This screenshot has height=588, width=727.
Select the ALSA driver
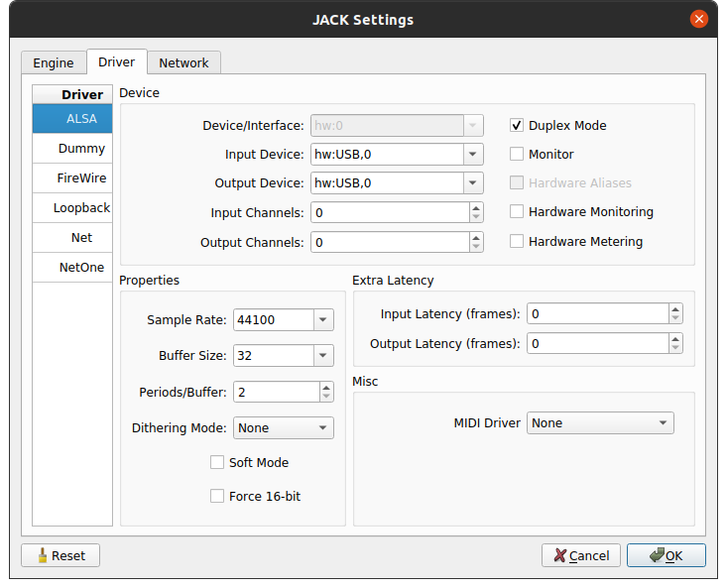pyautogui.click(x=72, y=119)
